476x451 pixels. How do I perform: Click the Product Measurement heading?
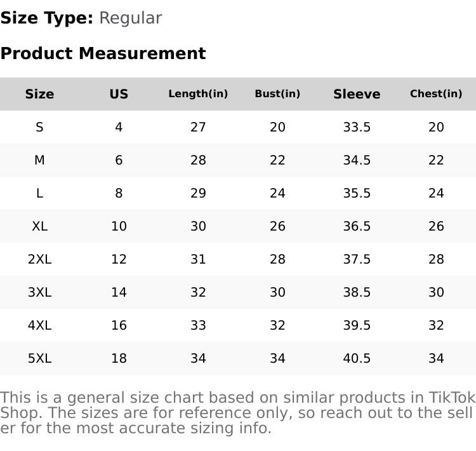(x=103, y=53)
